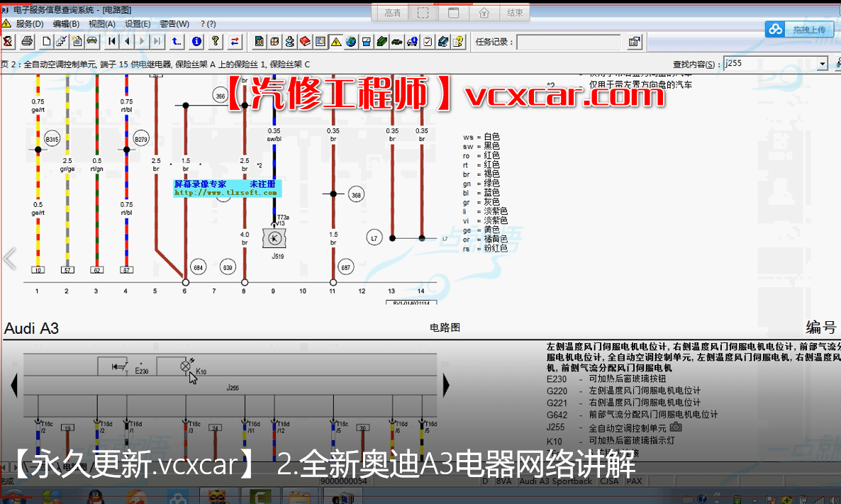Open the 设置(E) menu
This screenshot has width=841, height=504.
138,23
